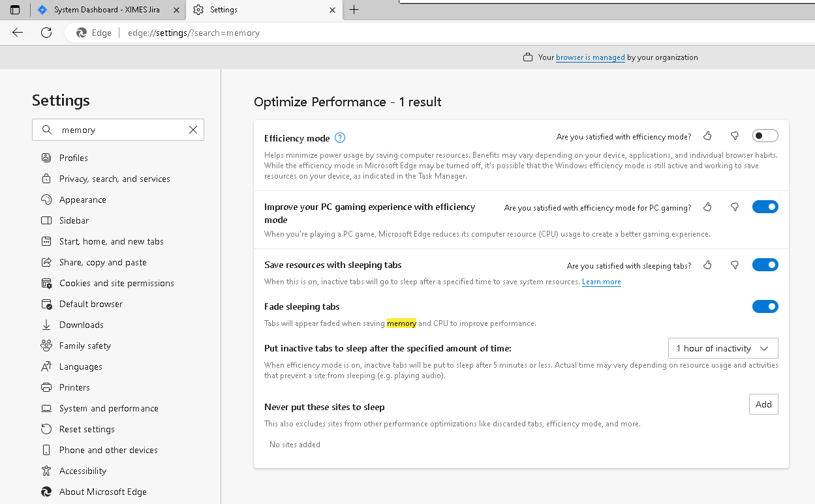Click the Printers icon in sidebar
Screen dimensions: 815x504
point(46,387)
